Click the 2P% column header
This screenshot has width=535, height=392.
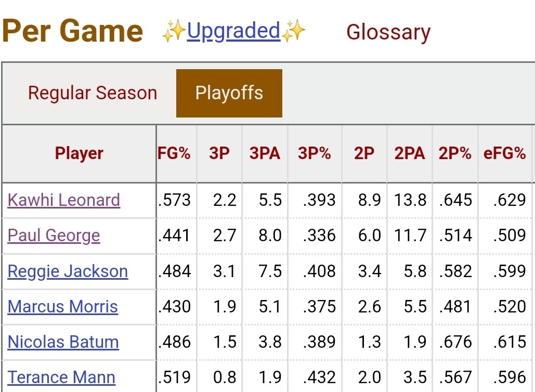tap(454, 153)
